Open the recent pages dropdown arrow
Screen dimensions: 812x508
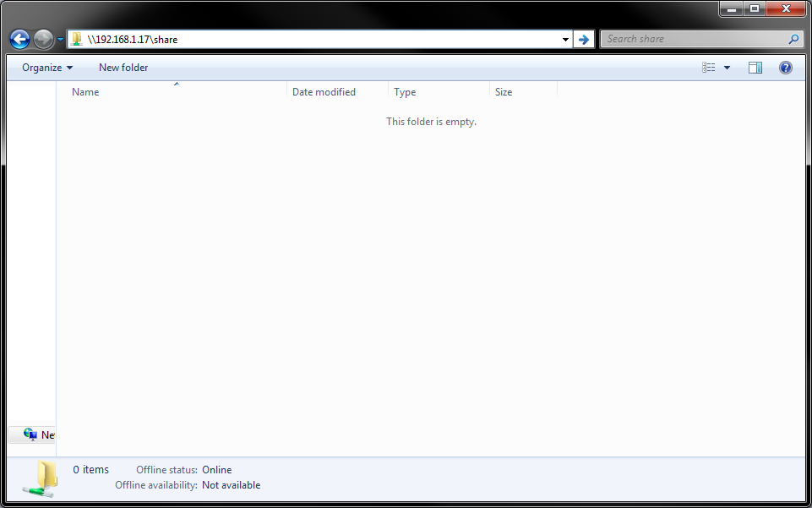(x=61, y=40)
